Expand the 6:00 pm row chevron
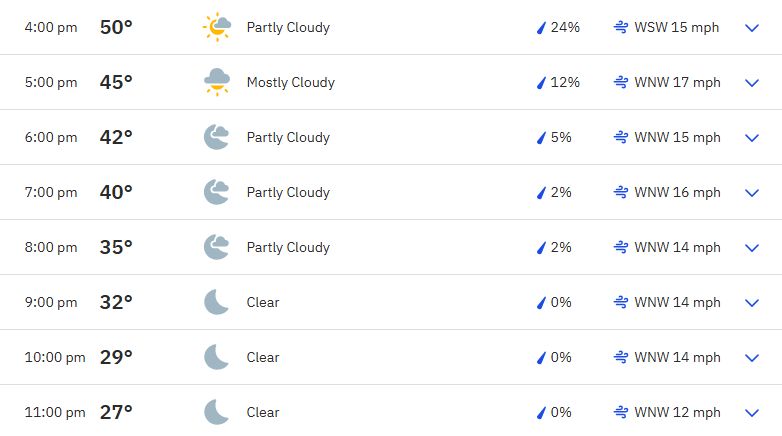 pos(752,138)
